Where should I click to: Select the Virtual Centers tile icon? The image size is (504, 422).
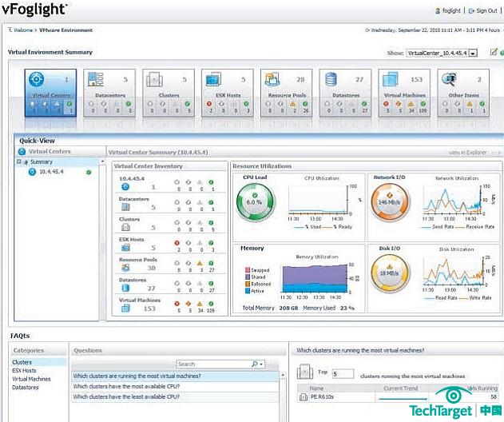35,80
